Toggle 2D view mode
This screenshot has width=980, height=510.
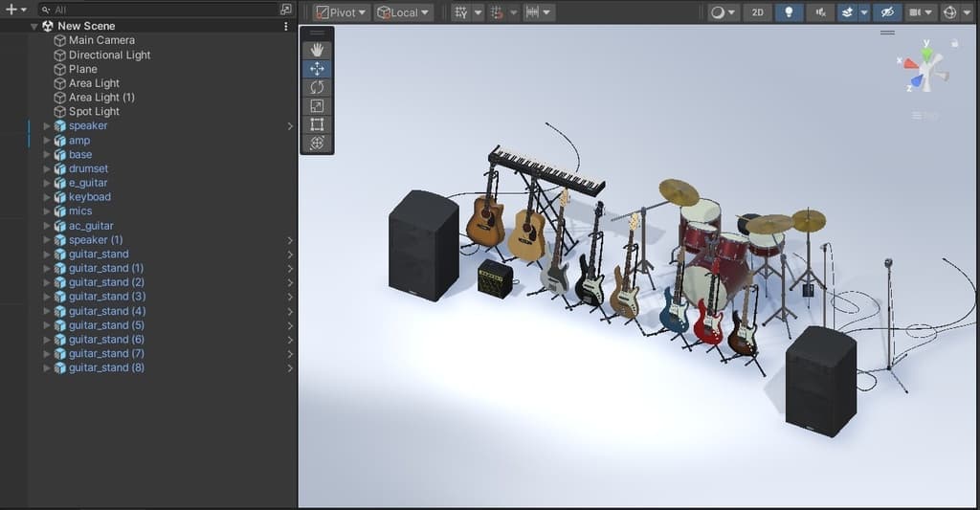[757, 12]
